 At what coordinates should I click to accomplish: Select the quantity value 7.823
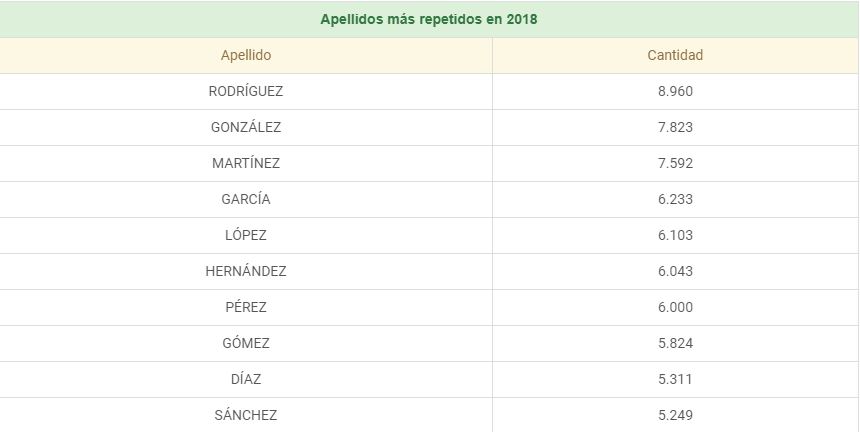click(676, 127)
